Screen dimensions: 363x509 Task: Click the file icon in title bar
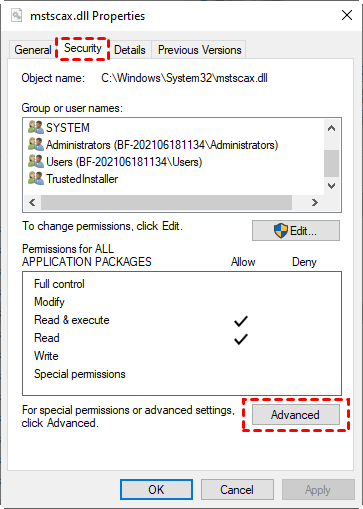click(16, 15)
